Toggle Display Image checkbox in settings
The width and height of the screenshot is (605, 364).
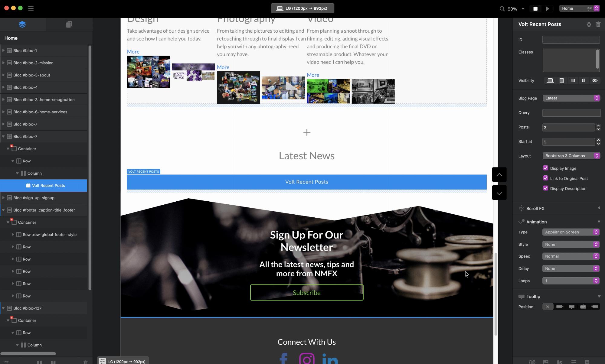click(545, 168)
